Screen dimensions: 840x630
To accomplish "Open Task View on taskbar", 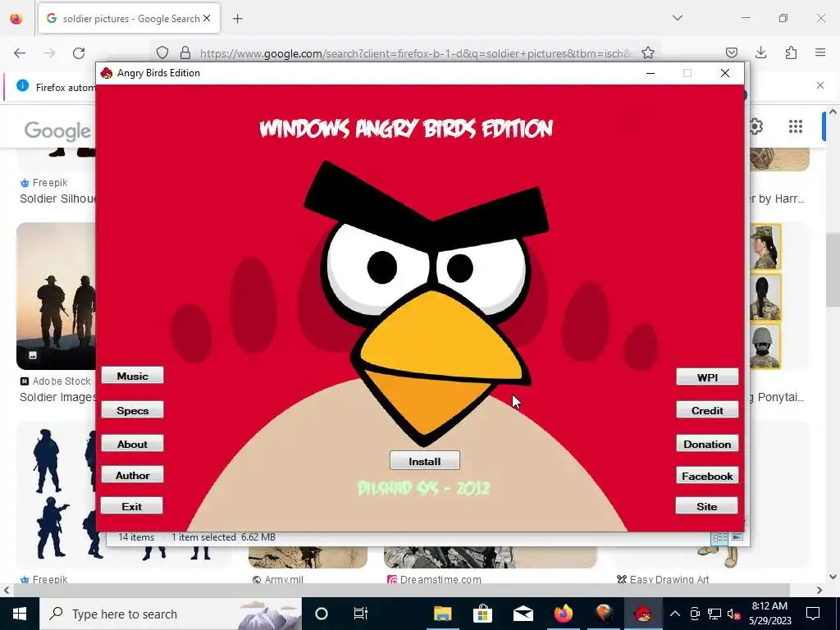I will coord(361,614).
